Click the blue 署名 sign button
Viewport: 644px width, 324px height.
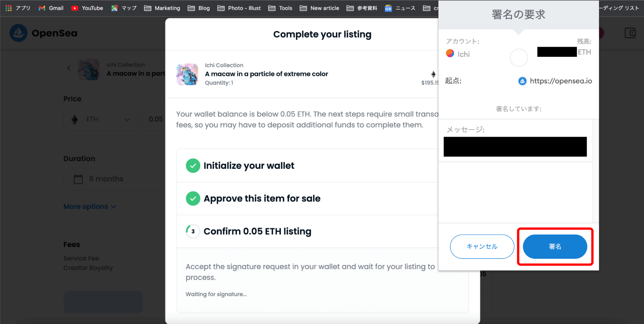[555, 247]
